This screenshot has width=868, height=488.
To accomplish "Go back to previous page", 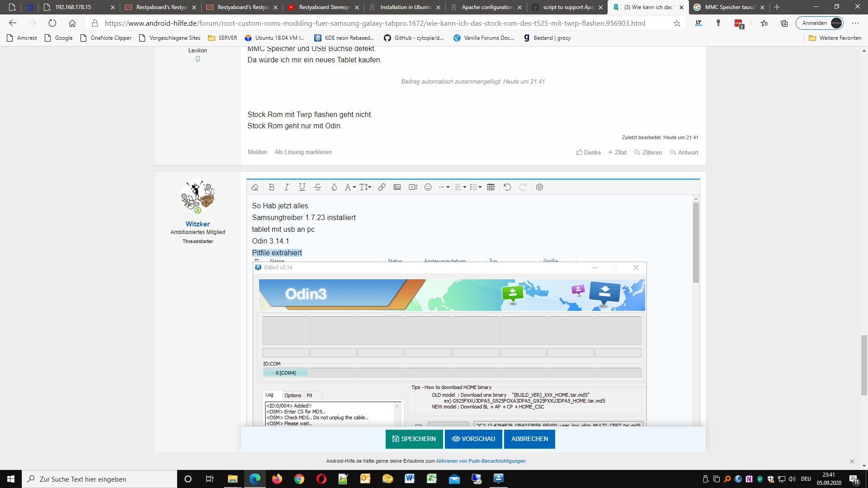I will point(13,23).
